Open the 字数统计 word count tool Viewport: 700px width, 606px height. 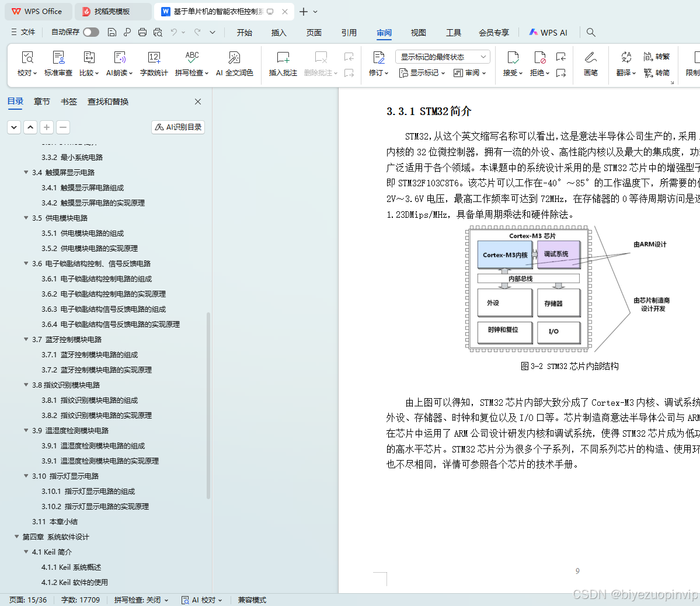tap(154, 63)
